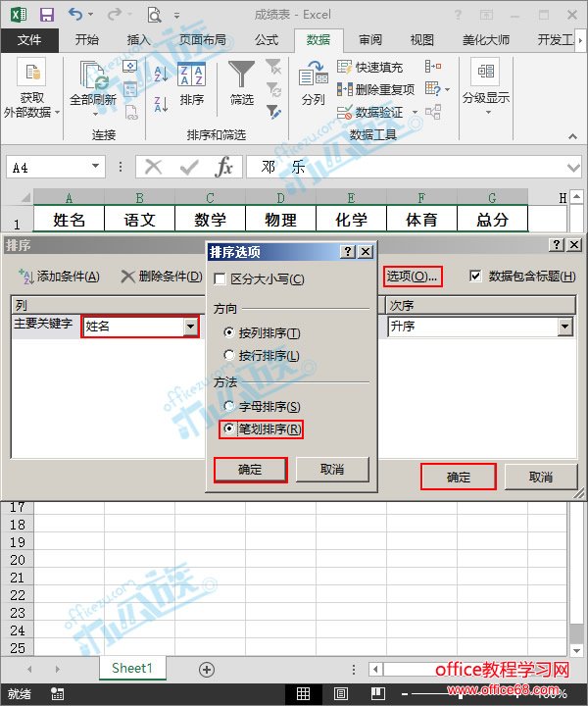Open the 次序 dropdown showing 升序
588x706 pixels.
point(564,327)
